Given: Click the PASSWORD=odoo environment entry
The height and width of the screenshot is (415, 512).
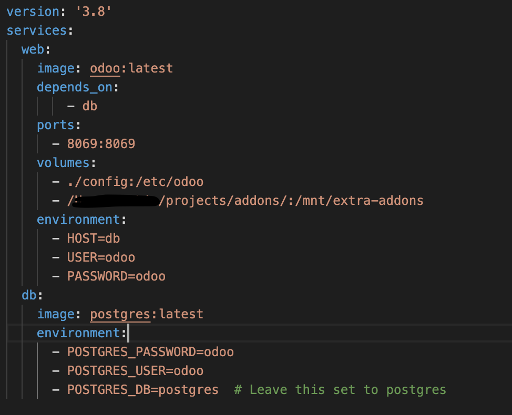Looking at the screenshot, I should tap(116, 276).
